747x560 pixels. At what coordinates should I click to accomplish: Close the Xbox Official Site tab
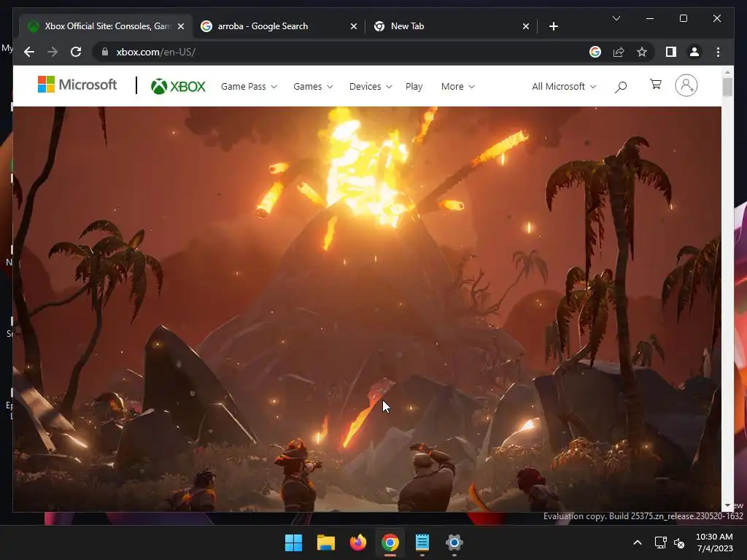(181, 26)
